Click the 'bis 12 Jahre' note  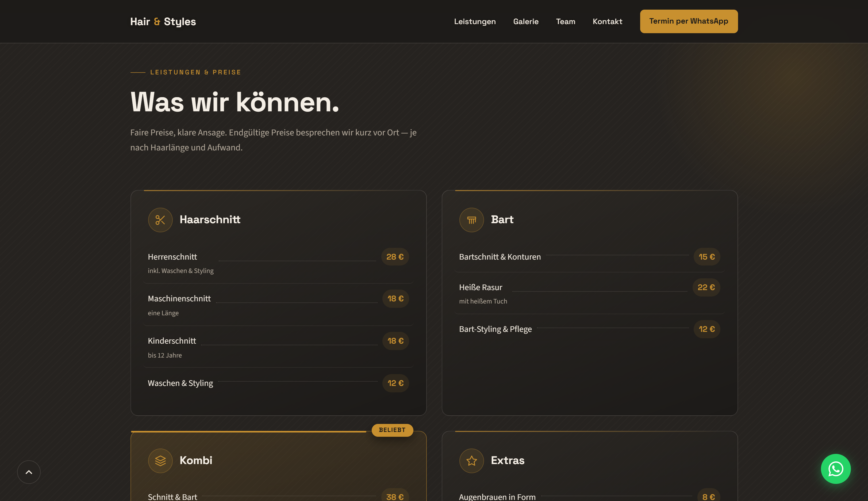click(165, 355)
